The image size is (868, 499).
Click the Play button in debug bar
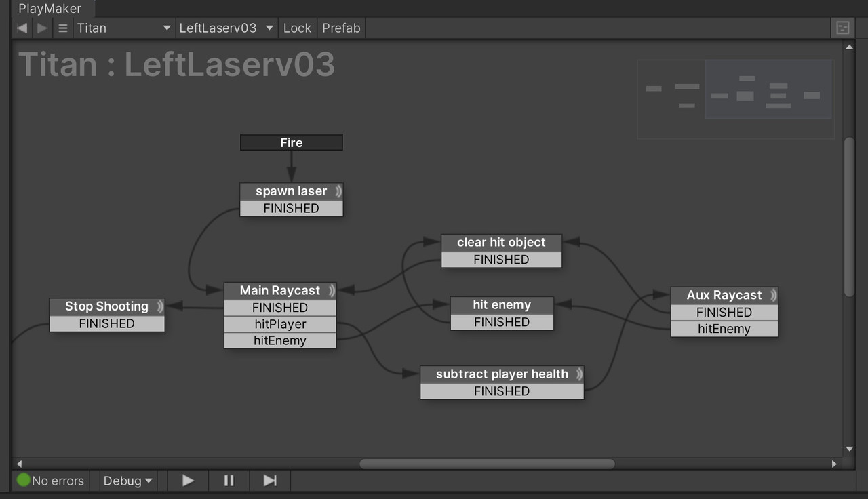pos(188,481)
